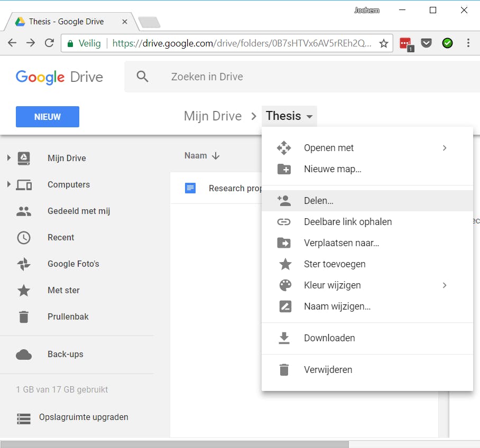Select Delen... from the menu
Screen dimensions: 480x448
[367, 201]
